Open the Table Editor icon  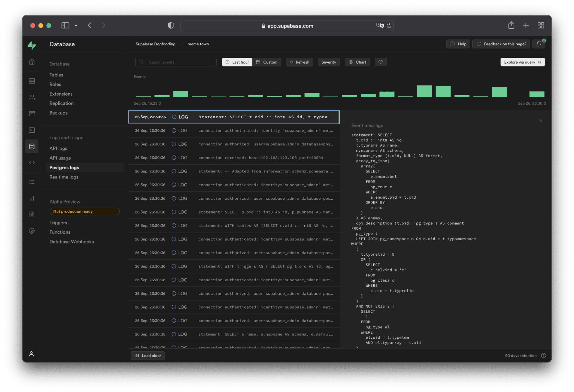32,81
